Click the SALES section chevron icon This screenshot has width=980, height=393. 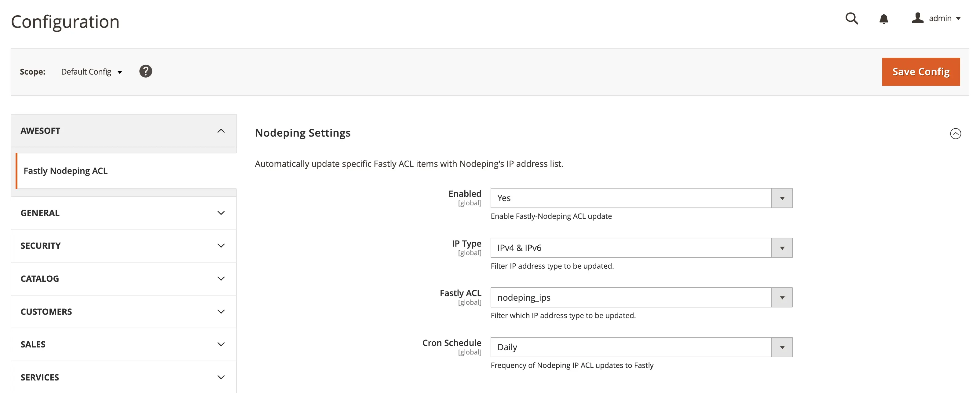[x=221, y=344]
